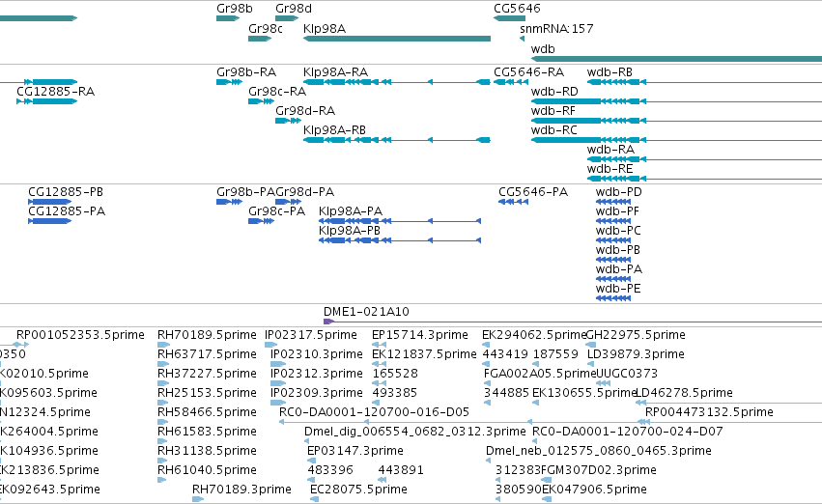Select the LD39879.3prime EST label
This screenshot has width=822, height=504.
tap(636, 354)
